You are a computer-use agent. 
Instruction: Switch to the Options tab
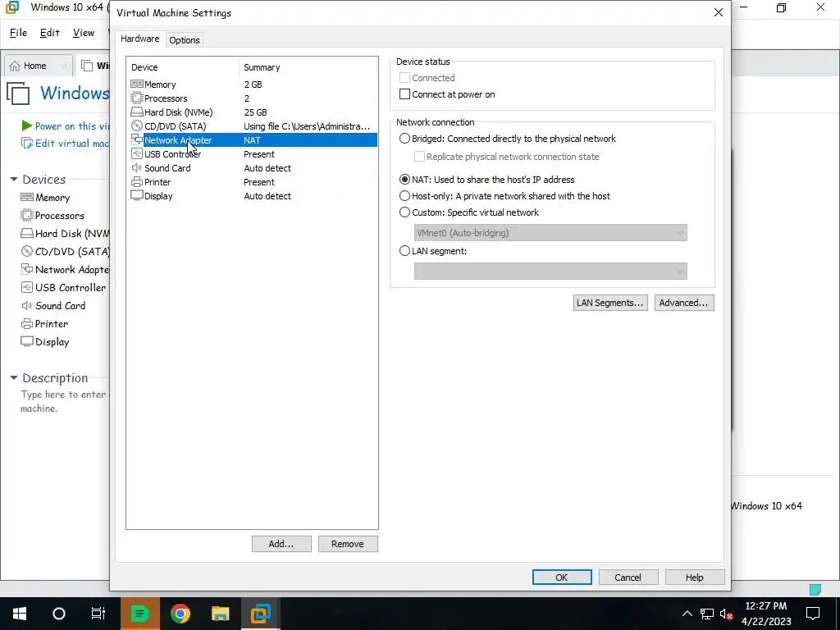click(185, 40)
